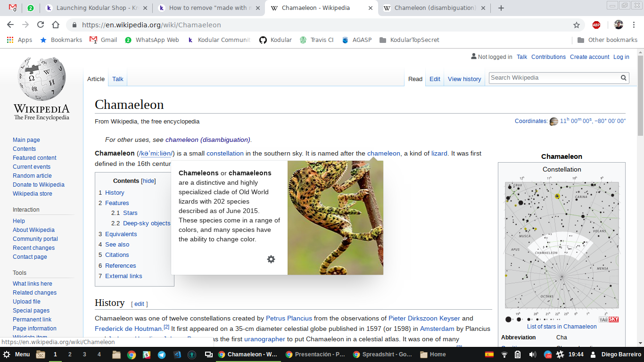The image size is (644, 362).
Task: Follow the Petrus Plancius link
Action: coord(289,319)
